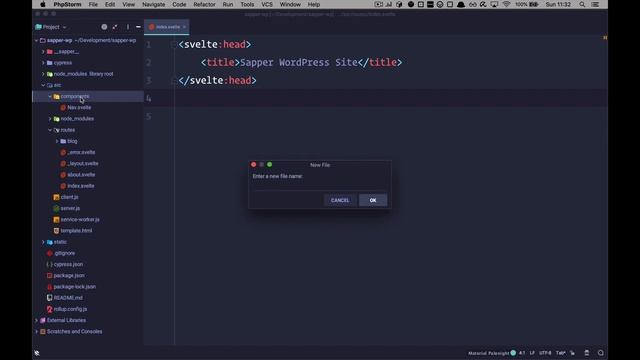The height and width of the screenshot is (360, 640).
Task: Click CANCEL in New File dialog
Action: pyautogui.click(x=340, y=200)
